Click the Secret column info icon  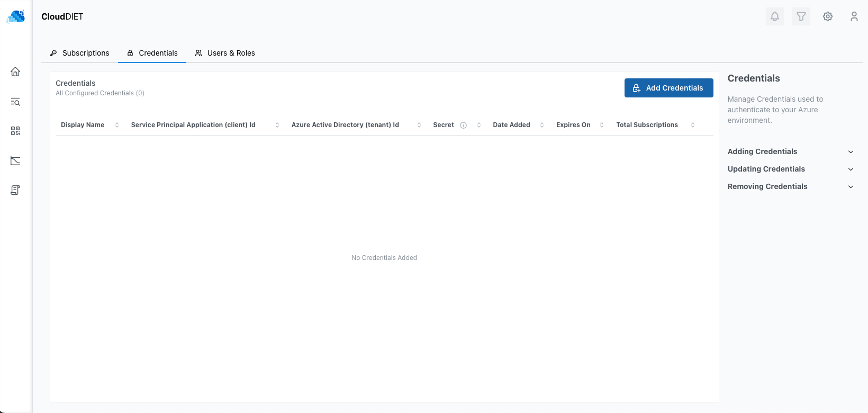tap(463, 125)
